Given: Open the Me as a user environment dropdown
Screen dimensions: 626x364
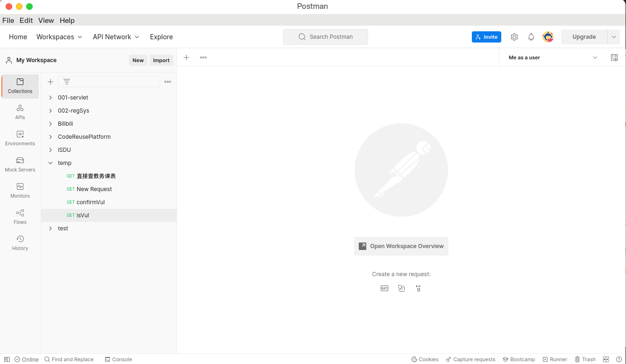Looking at the screenshot, I should pos(553,57).
